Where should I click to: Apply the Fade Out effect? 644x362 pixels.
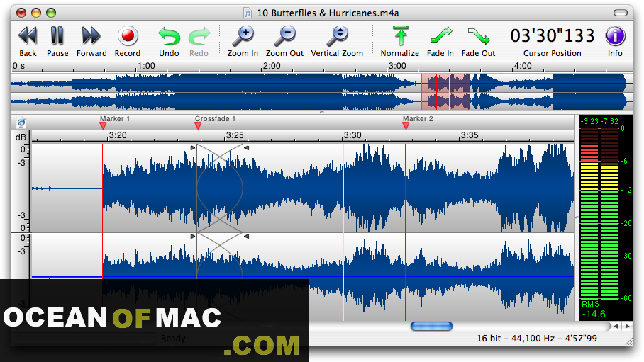tap(479, 35)
